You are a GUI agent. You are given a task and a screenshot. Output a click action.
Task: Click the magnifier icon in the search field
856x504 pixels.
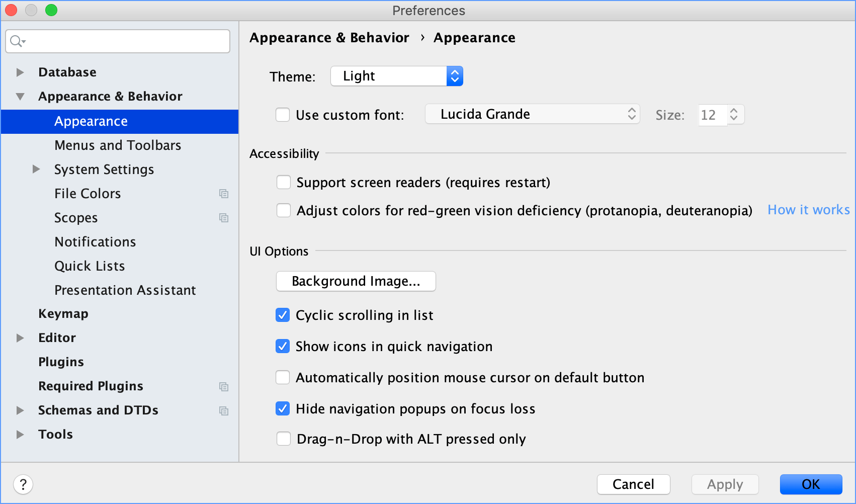tap(16, 41)
